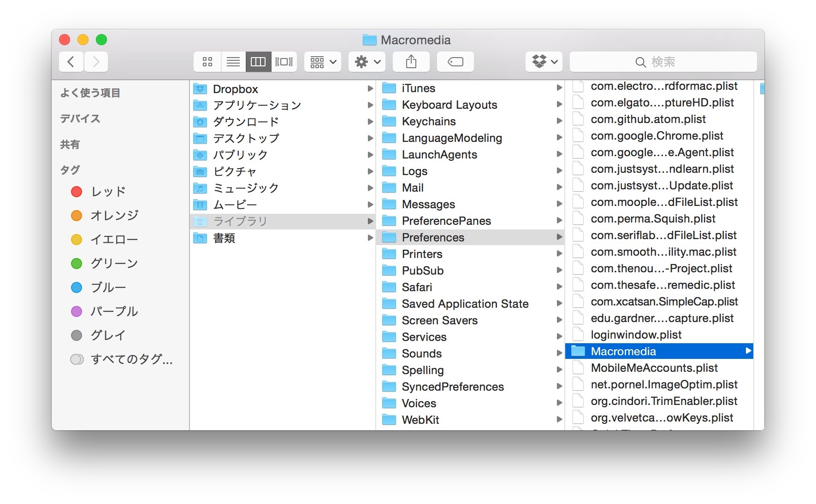Select the グリーン green tag
Viewport: 816px width, 504px height.
(x=105, y=264)
